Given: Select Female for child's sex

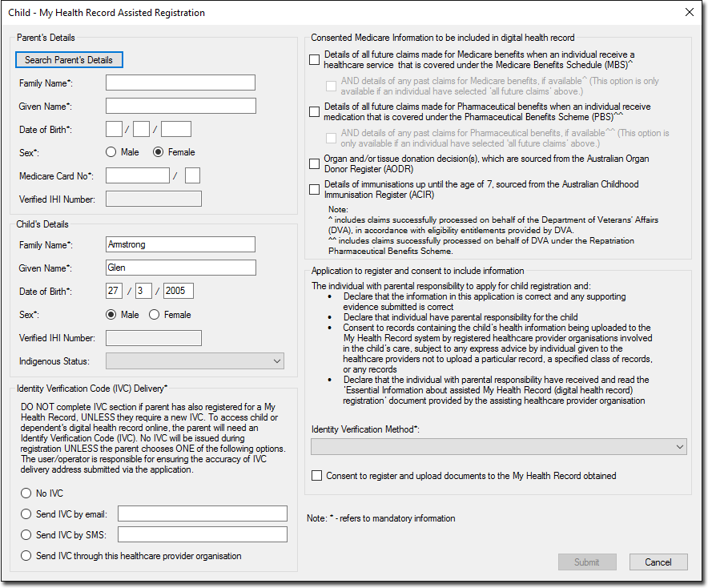Looking at the screenshot, I should [155, 315].
